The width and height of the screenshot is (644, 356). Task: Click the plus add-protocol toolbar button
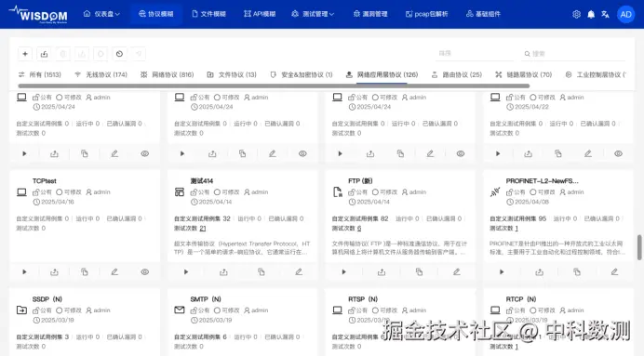(25, 54)
